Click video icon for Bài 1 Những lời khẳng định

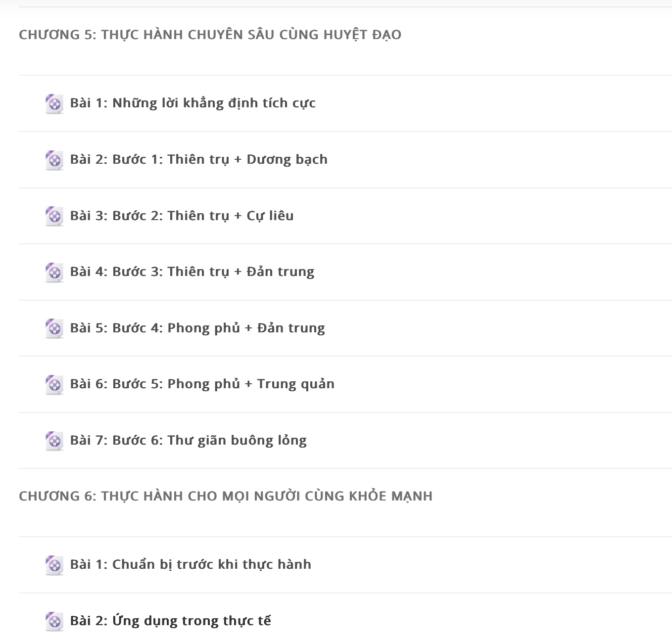tap(54, 104)
